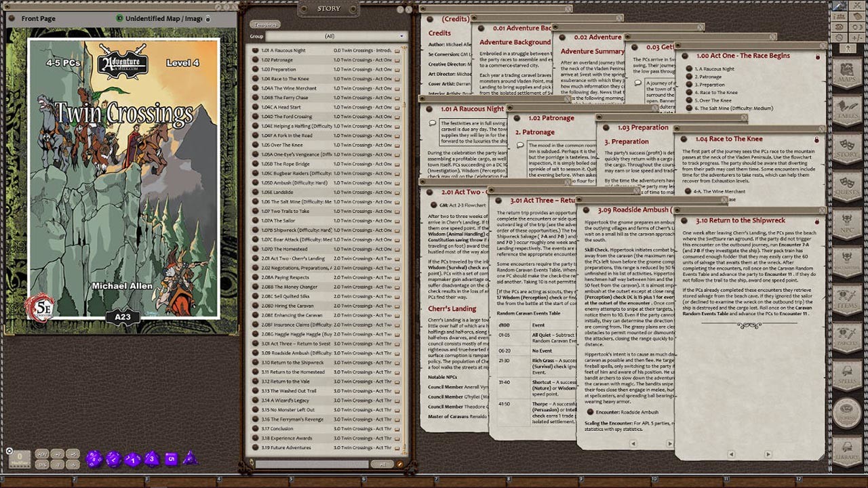Open story entry 1.05B The Rope Bridge
868x488 pixels.
pos(285,163)
